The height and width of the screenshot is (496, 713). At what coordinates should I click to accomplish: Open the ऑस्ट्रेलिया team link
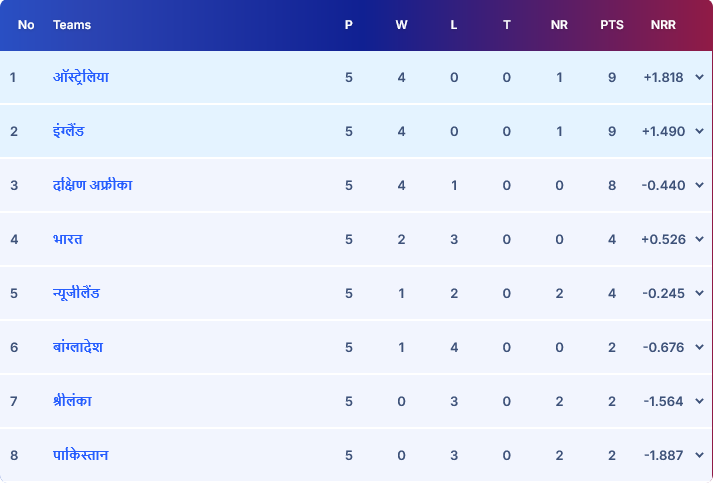click(81, 77)
